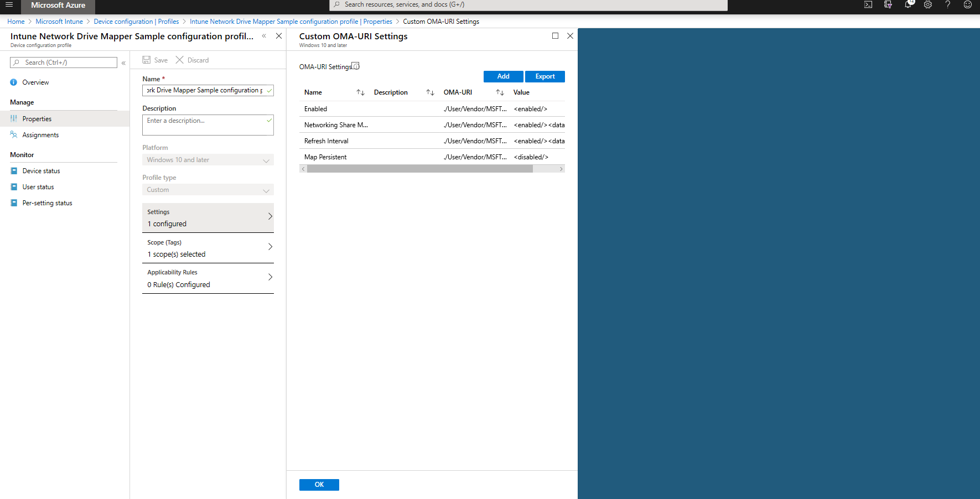This screenshot has width=980, height=499.
Task: Click the Per-setting status icon
Action: coord(14,203)
